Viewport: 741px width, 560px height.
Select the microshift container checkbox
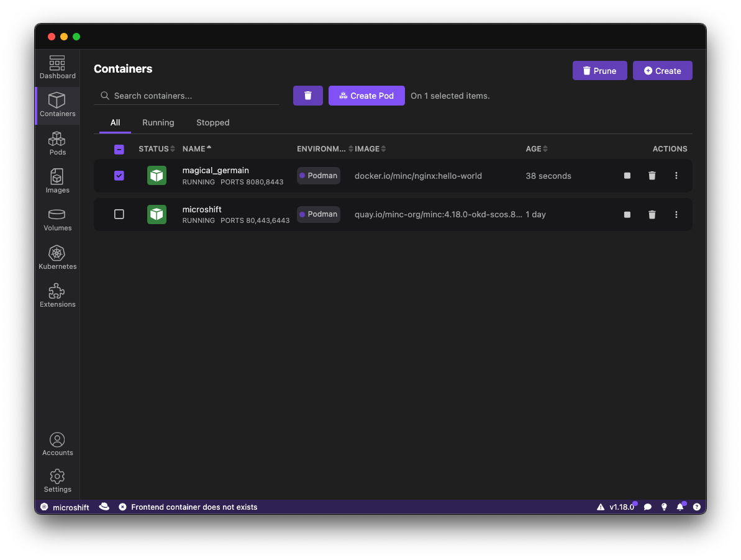[x=119, y=214]
